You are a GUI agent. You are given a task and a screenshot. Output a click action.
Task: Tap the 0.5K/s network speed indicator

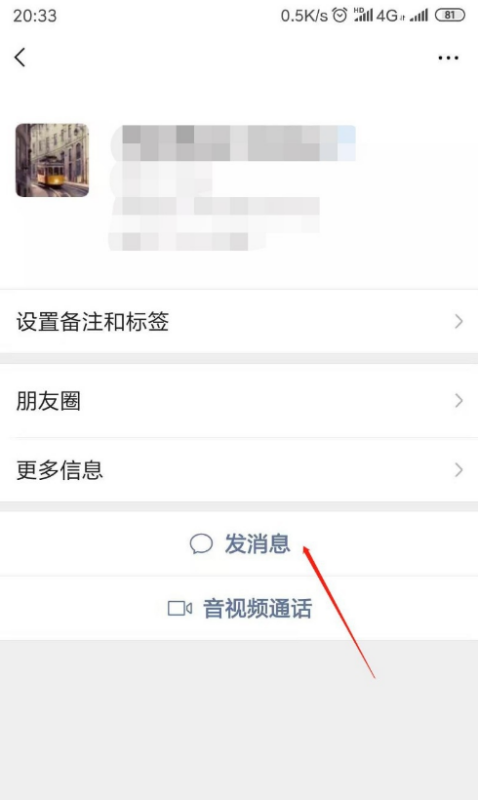(304, 16)
